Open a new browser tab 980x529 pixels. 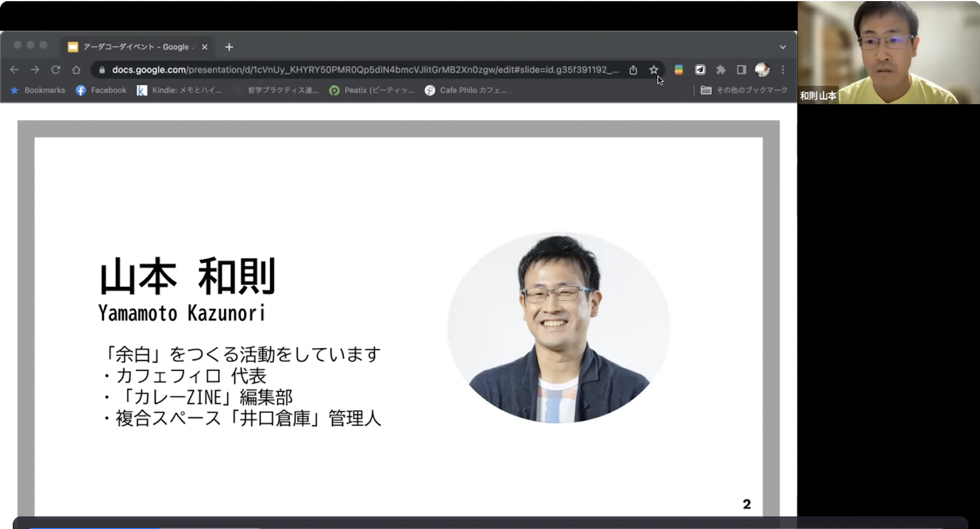(229, 47)
